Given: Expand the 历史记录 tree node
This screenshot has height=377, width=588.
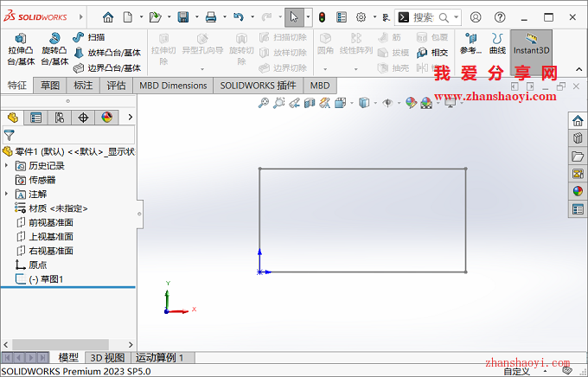Looking at the screenshot, I should click(6, 165).
